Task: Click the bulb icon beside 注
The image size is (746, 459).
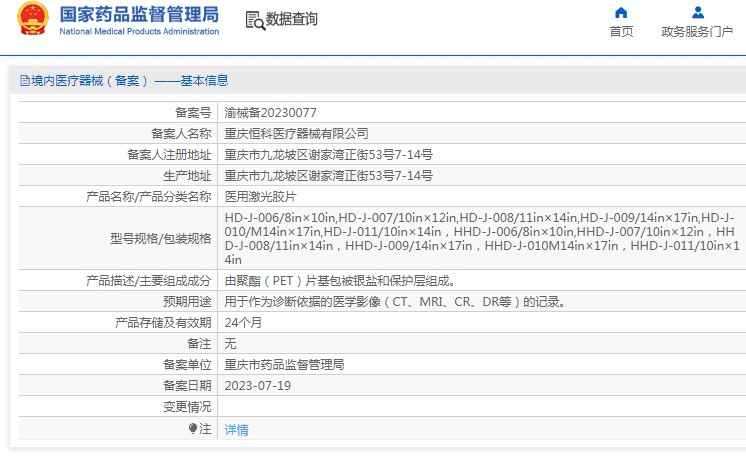Action: [193, 429]
